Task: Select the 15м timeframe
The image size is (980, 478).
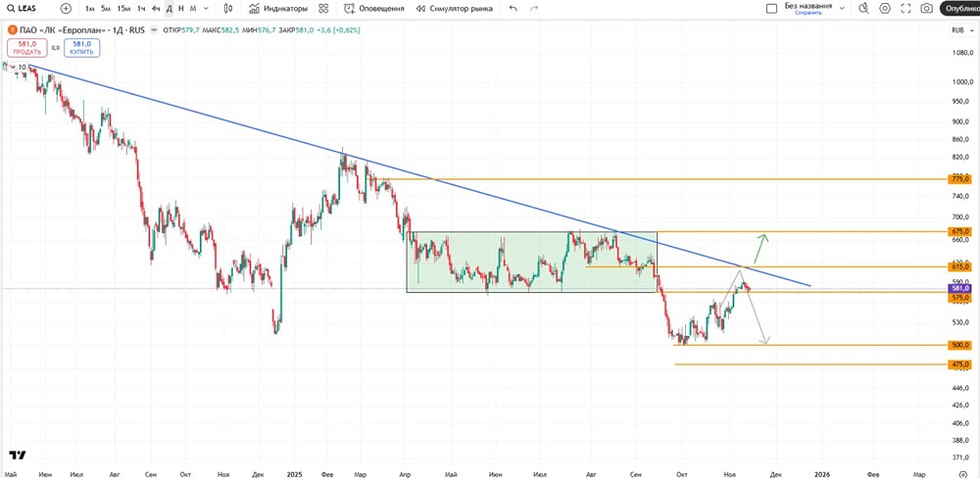Action: 123,9
